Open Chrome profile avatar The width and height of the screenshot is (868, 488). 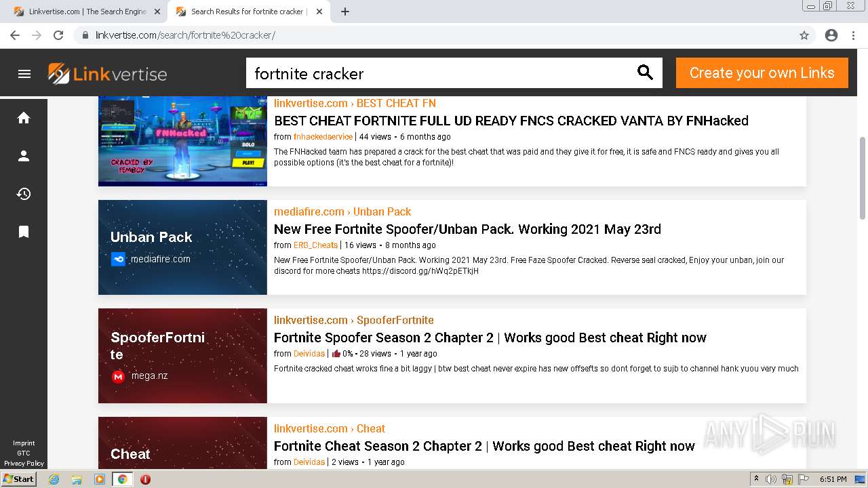click(x=831, y=35)
